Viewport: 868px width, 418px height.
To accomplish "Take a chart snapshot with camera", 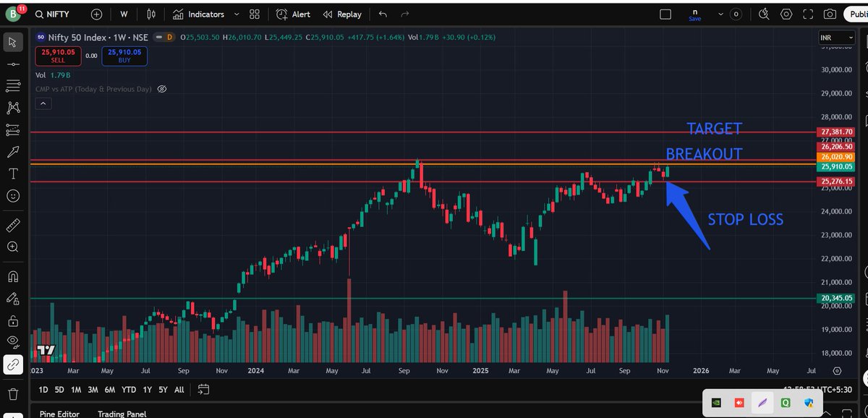I will tap(830, 14).
